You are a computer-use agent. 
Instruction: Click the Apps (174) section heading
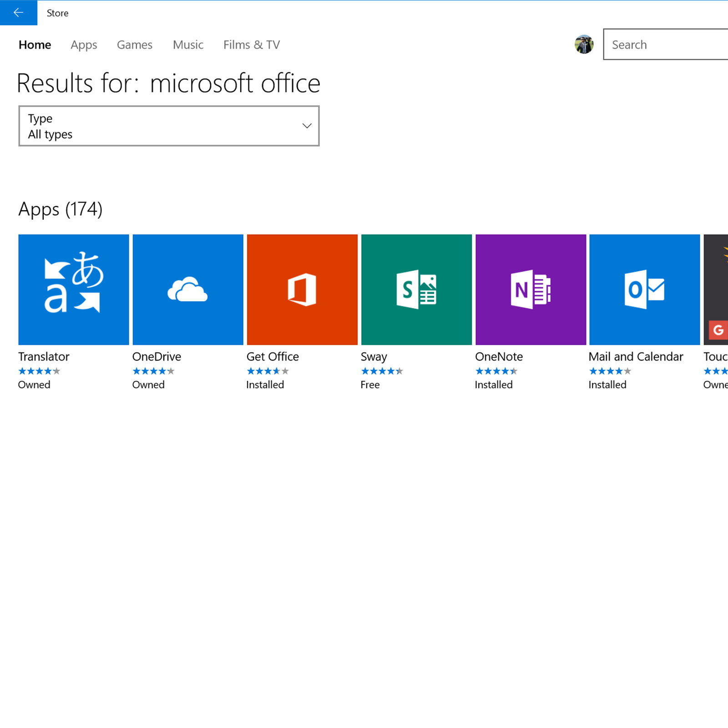click(61, 209)
